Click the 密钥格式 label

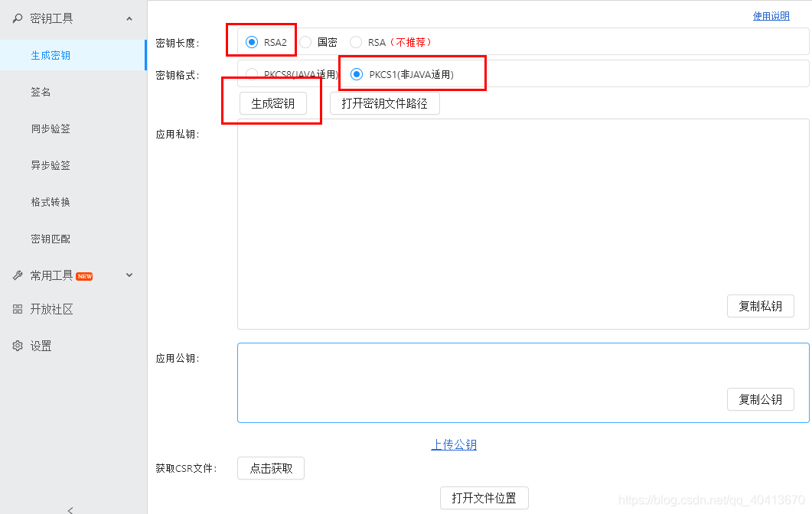pos(178,75)
